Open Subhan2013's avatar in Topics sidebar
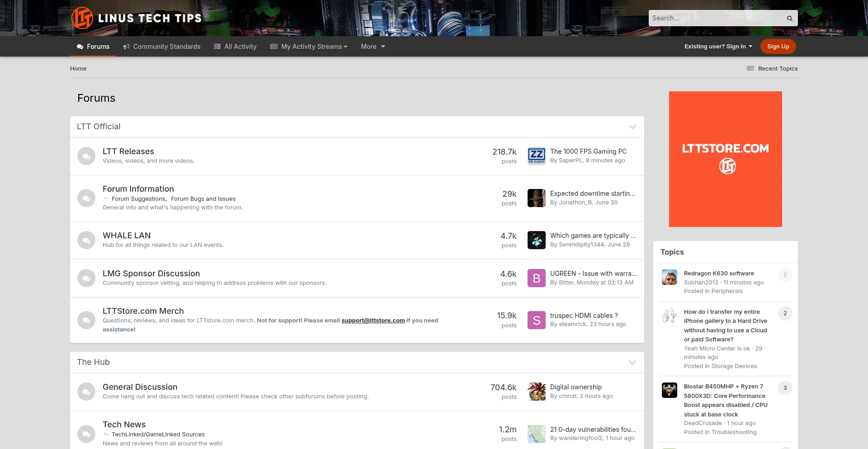868x449 pixels. pos(670,277)
